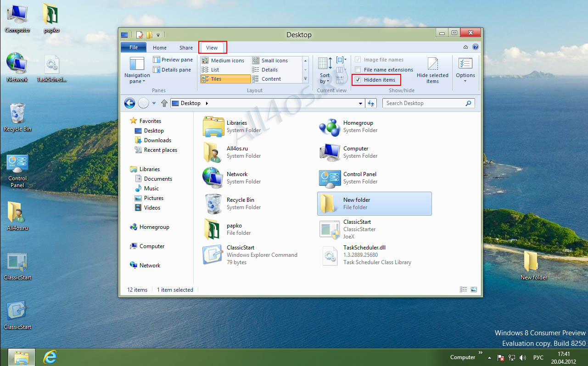588x366 pixels.
Task: Select Videos library in sidebar
Action: pyautogui.click(x=147, y=208)
